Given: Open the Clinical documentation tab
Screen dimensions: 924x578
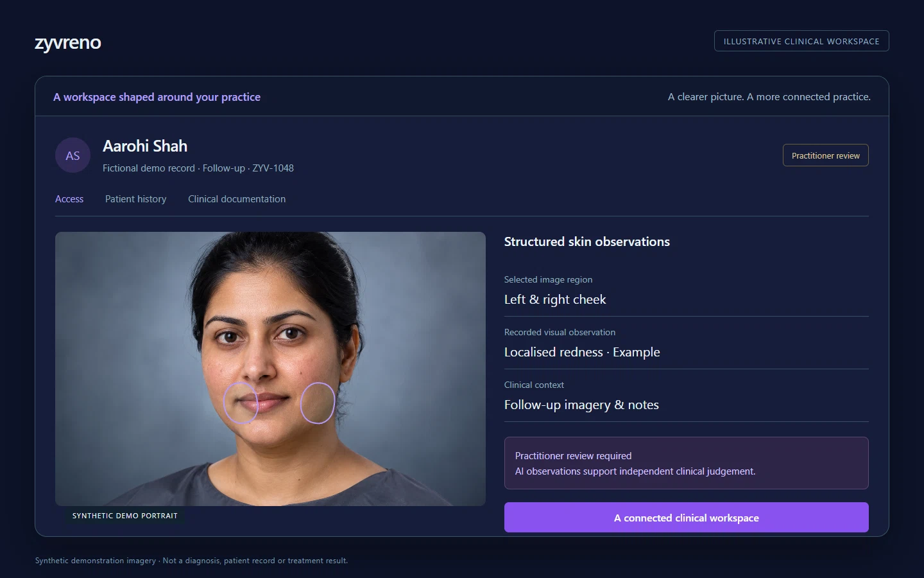Looking at the screenshot, I should [x=237, y=199].
